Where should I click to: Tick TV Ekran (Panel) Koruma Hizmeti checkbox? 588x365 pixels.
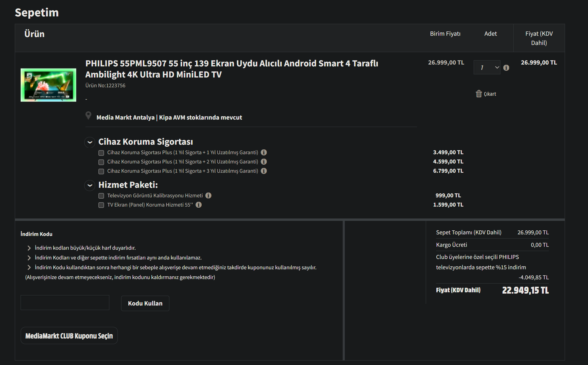pos(101,205)
